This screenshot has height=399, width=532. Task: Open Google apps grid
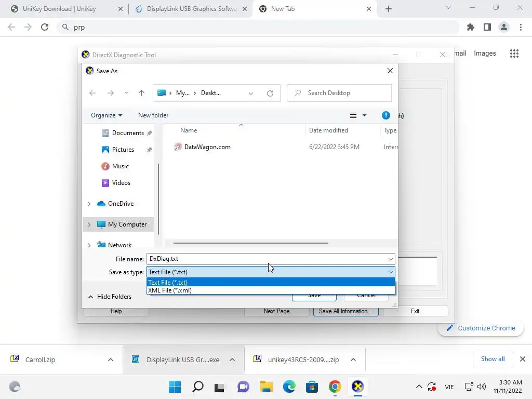click(x=514, y=54)
